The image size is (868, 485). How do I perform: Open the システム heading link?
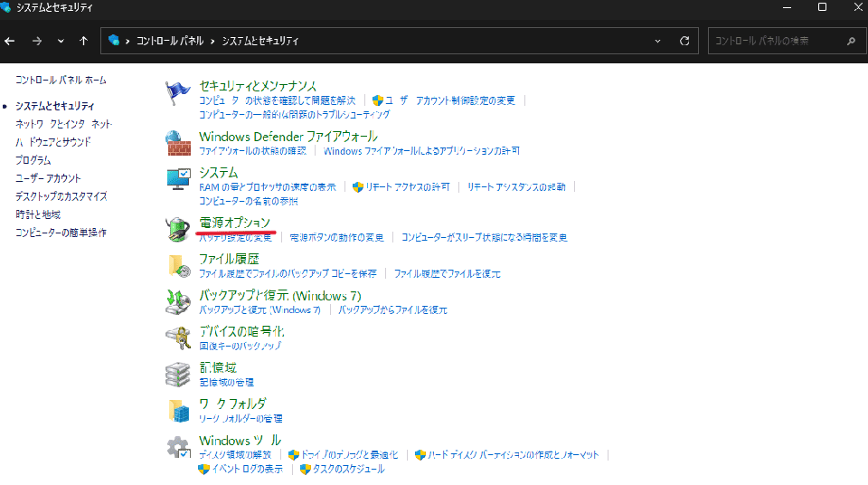218,173
